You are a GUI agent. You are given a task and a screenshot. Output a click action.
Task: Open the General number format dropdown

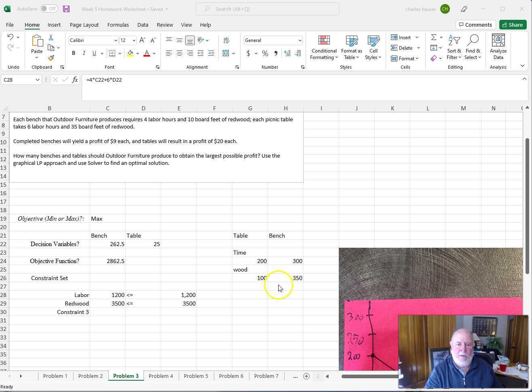tap(300, 40)
